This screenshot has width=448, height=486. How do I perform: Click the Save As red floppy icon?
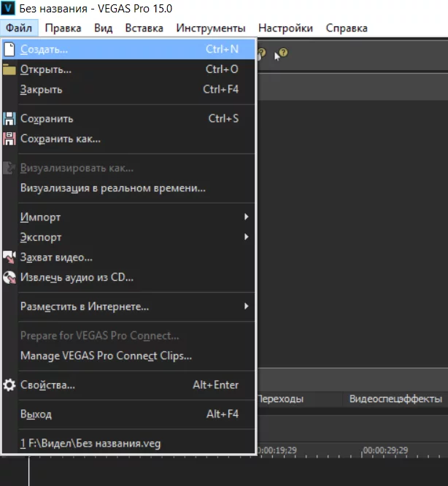pyautogui.click(x=9, y=139)
